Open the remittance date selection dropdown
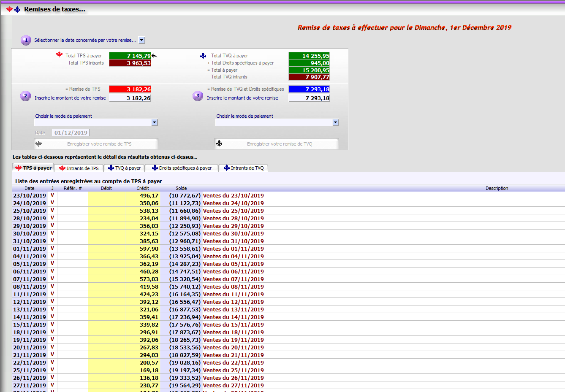 [142, 40]
